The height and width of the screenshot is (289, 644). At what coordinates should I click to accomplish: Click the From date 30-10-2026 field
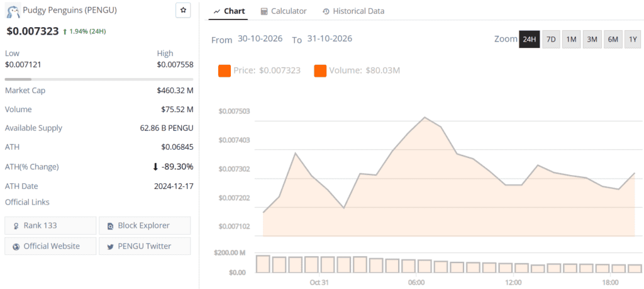(260, 39)
